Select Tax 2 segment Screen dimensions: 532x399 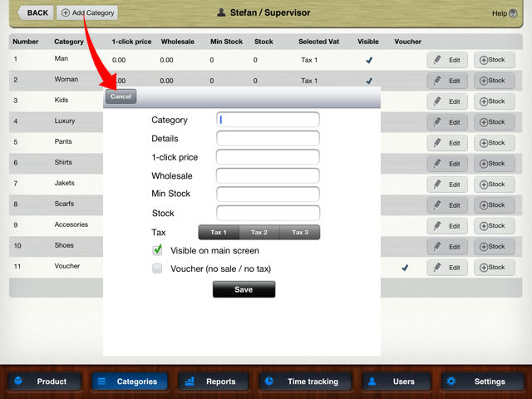259,233
